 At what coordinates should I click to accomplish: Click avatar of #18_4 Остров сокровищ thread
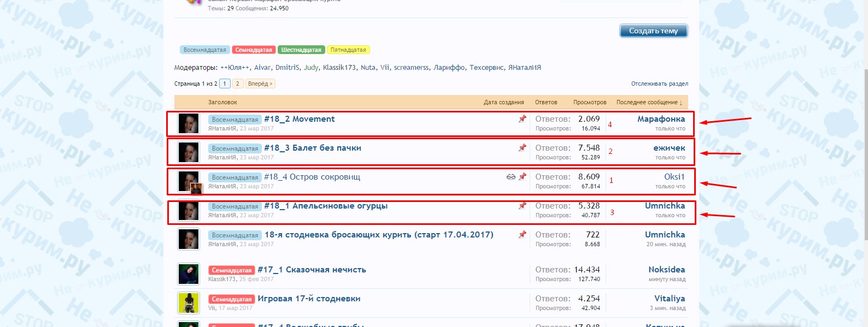pyautogui.click(x=189, y=180)
